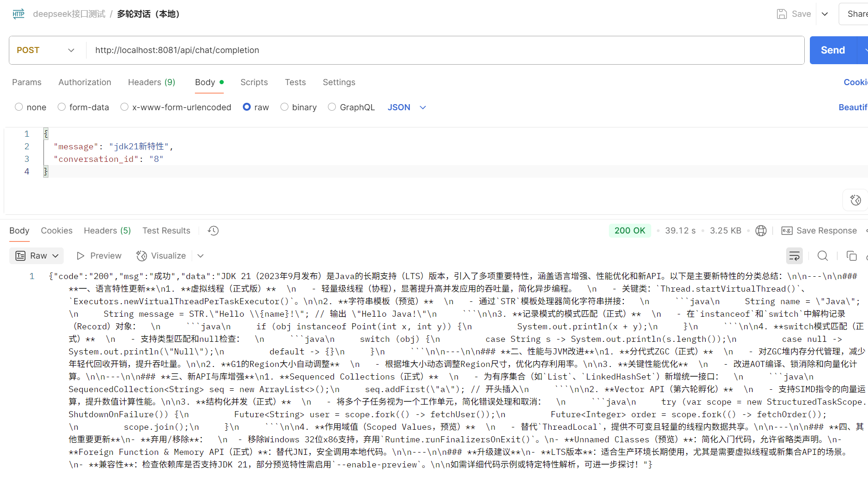Select the none body type radio
This screenshot has width=868, height=493.
click(19, 107)
